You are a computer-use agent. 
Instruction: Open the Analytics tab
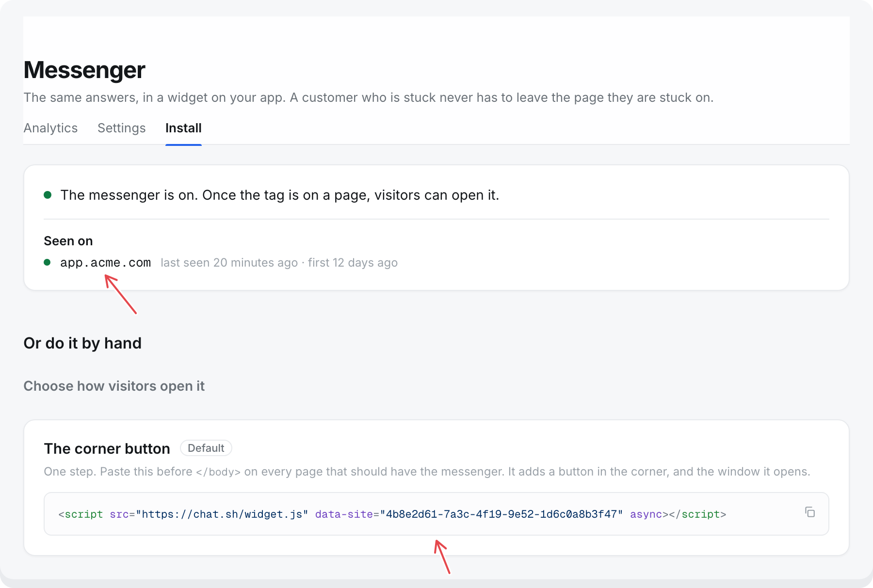point(50,128)
